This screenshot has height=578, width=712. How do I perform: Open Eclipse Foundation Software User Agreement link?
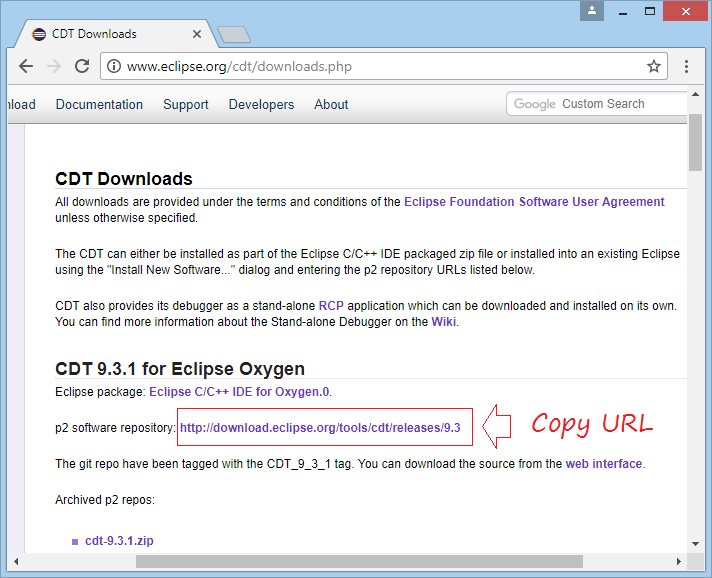point(534,202)
